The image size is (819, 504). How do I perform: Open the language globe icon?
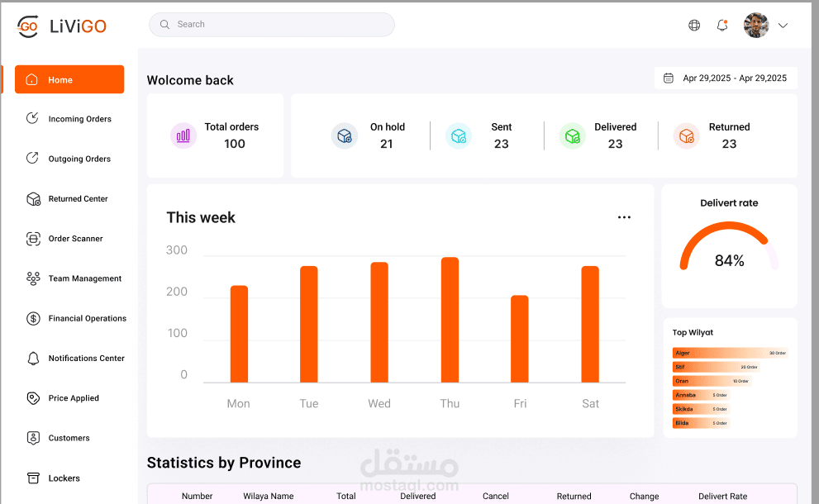click(x=694, y=25)
